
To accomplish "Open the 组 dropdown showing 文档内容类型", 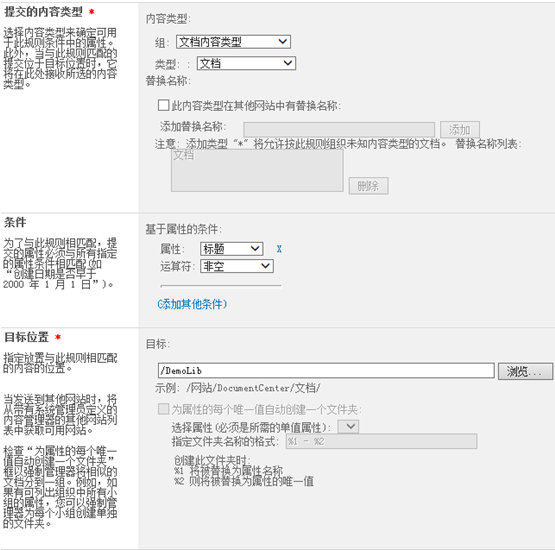I will coord(233,42).
